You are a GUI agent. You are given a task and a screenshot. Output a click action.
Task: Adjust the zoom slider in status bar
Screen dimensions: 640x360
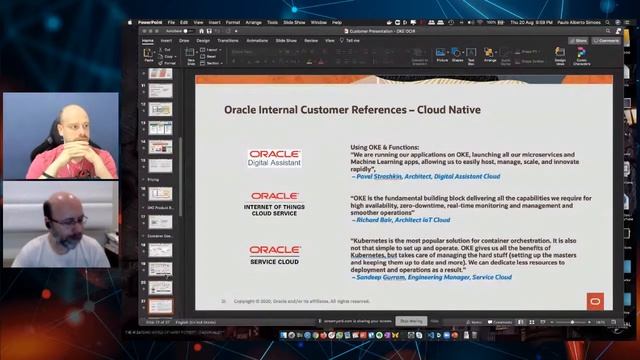click(572, 322)
